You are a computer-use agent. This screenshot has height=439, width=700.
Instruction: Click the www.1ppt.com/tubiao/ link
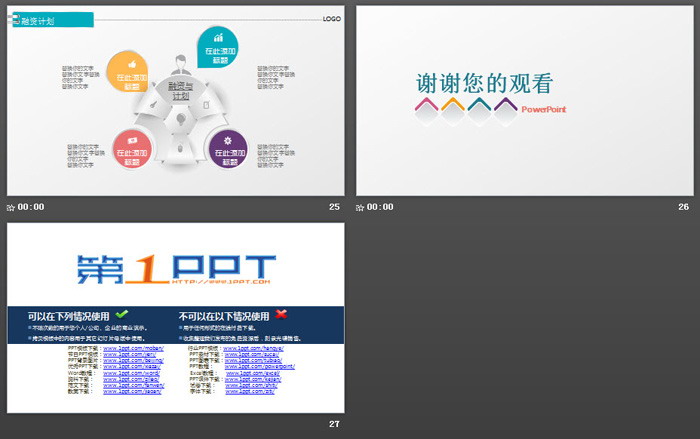click(253, 360)
